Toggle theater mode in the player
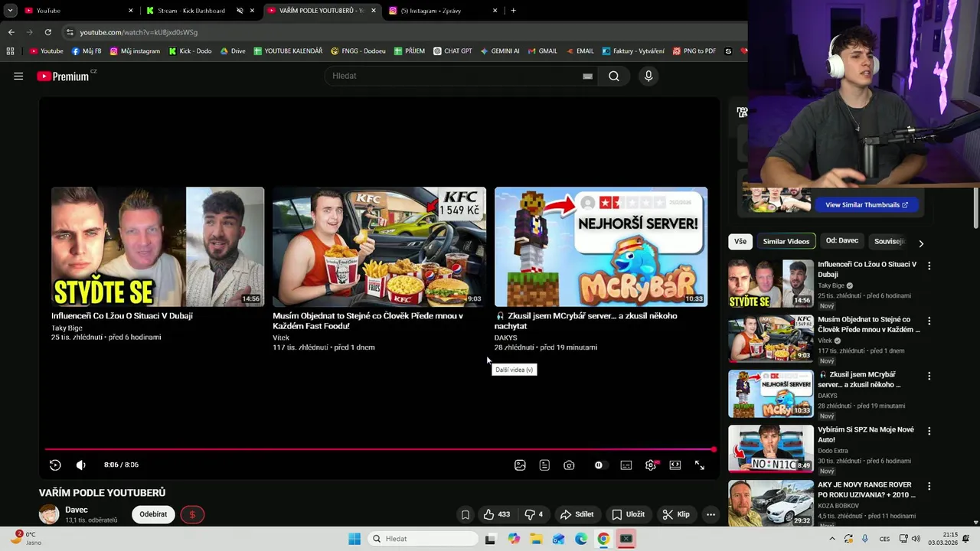980x551 pixels. coord(675,465)
